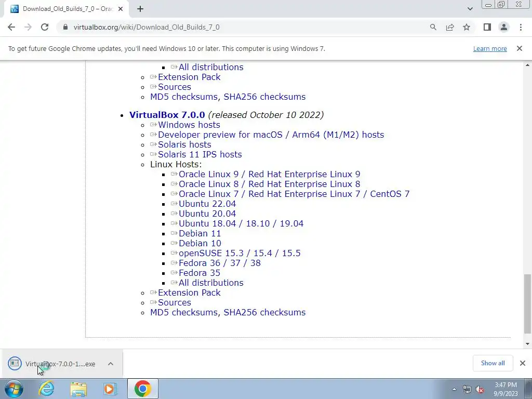532x399 pixels.
Task: Open Oracle Linux 7 / CentOS 7 link
Action: pos(294,194)
